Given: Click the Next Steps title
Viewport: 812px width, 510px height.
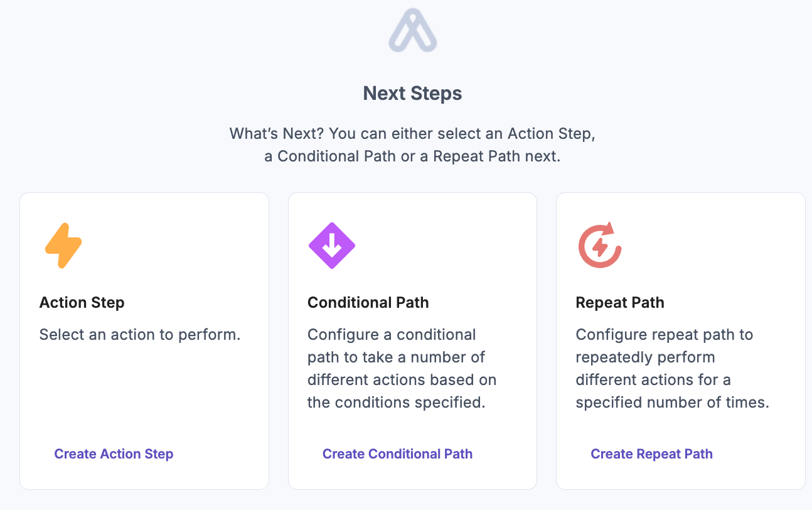Looking at the screenshot, I should pyautogui.click(x=412, y=93).
